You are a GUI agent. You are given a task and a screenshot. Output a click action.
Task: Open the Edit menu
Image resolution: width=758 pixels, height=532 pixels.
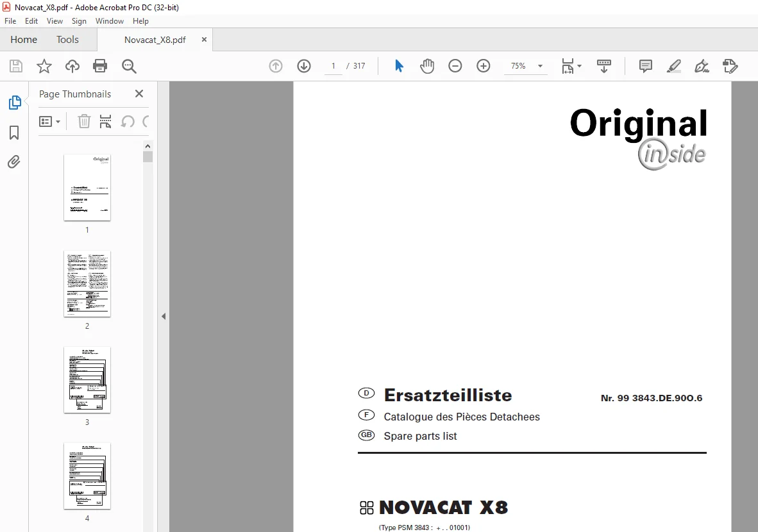pos(31,21)
